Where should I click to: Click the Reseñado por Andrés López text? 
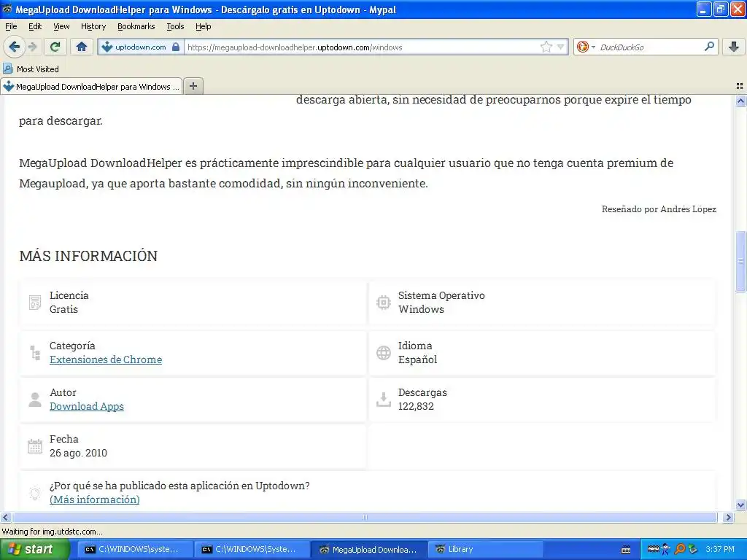(659, 209)
